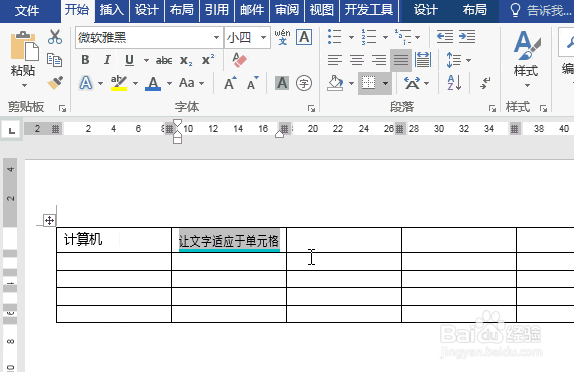
Task: Click the Paste clipboard icon
Action: coord(24,46)
